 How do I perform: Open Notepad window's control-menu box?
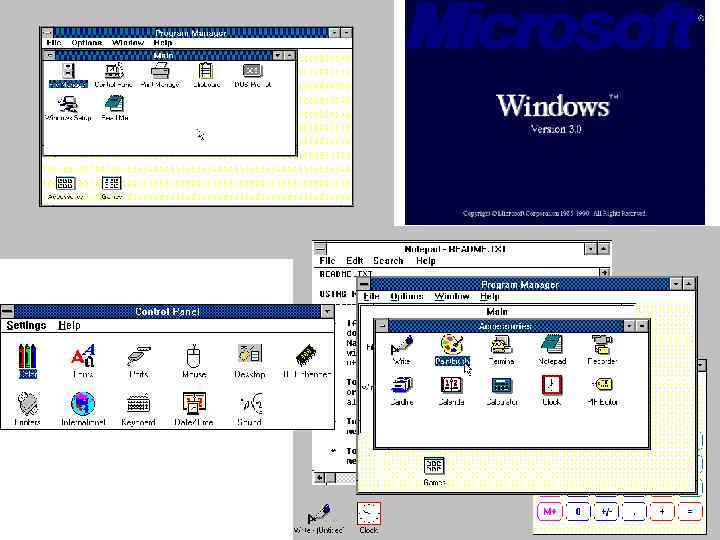pos(320,248)
